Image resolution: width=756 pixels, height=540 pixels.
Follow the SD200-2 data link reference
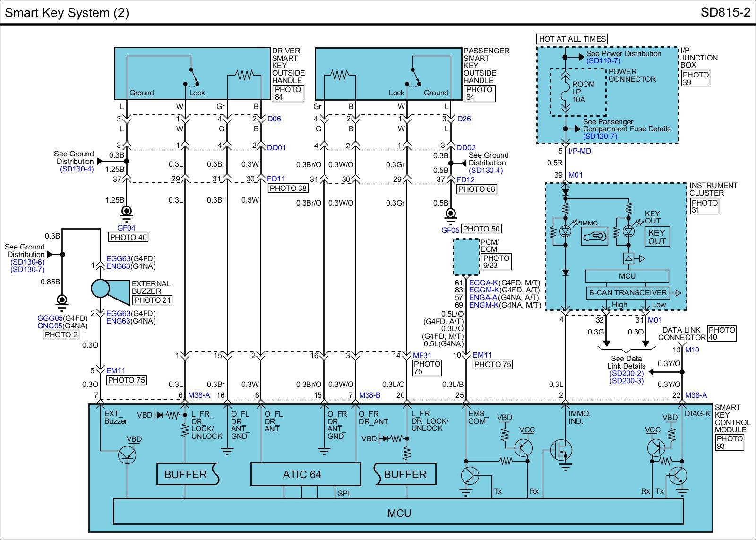[626, 373]
